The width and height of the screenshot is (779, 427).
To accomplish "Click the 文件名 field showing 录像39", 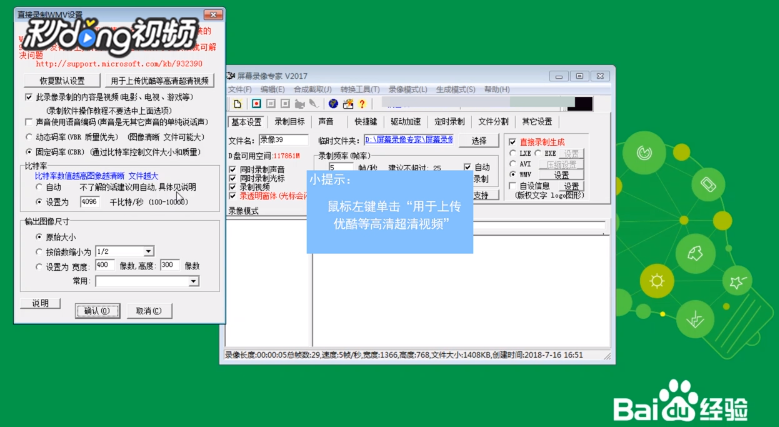I will 283,141.
